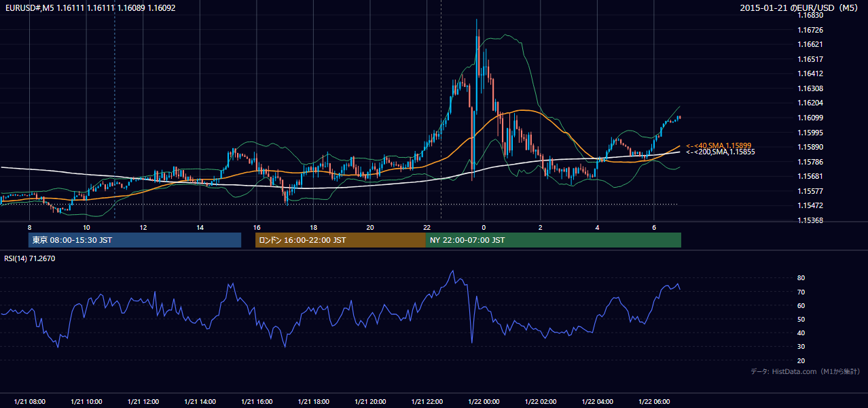Image resolution: width=868 pixels, height=408 pixels.
Task: Click hour tick 16 under the price chart
Action: click(x=256, y=227)
